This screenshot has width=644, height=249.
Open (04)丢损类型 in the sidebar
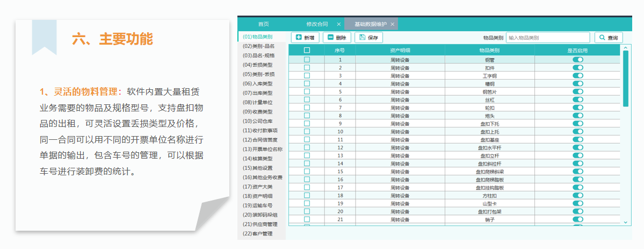(257, 65)
